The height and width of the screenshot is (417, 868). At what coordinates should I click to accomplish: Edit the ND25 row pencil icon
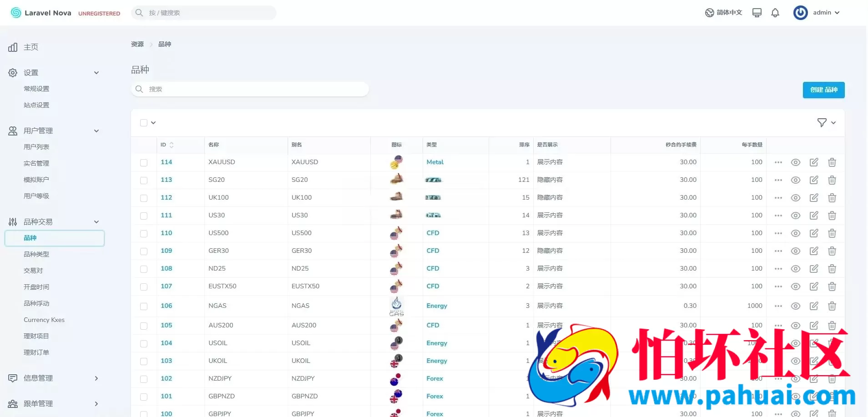point(814,269)
